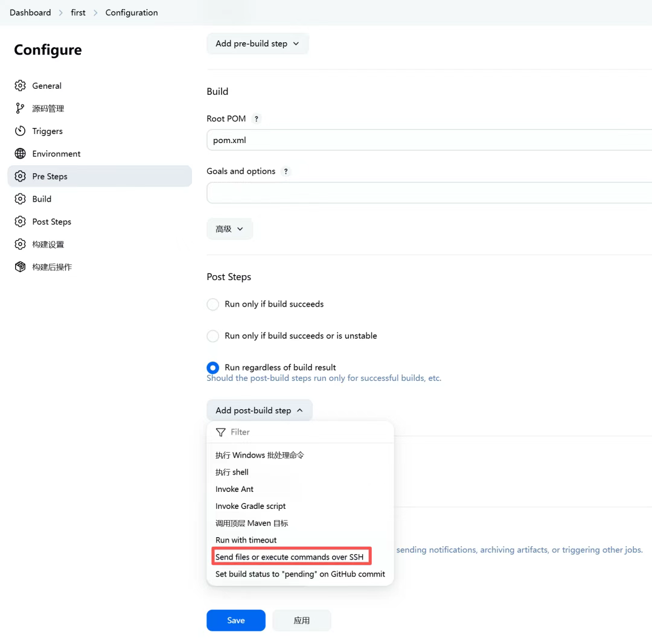This screenshot has height=644, width=652.
Task: Open Post Steps section label in sidebar
Action: 51,222
